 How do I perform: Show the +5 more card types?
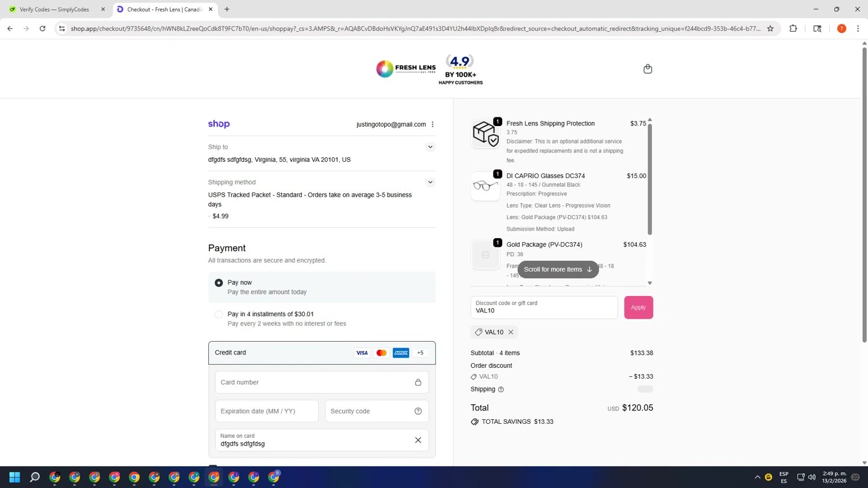pos(421,353)
